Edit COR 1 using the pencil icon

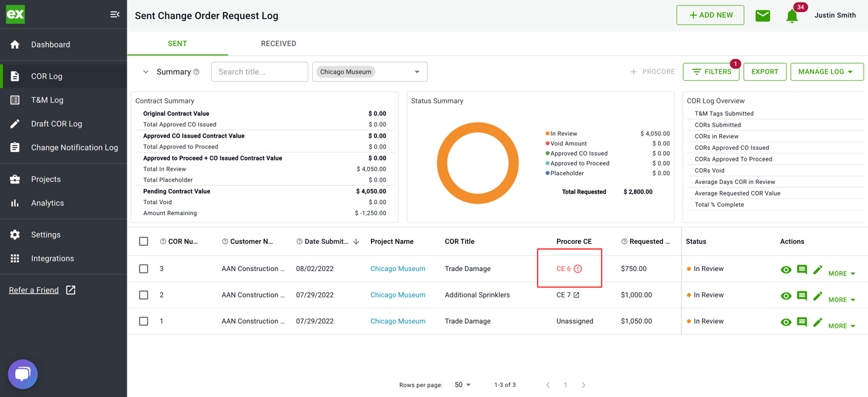(818, 321)
